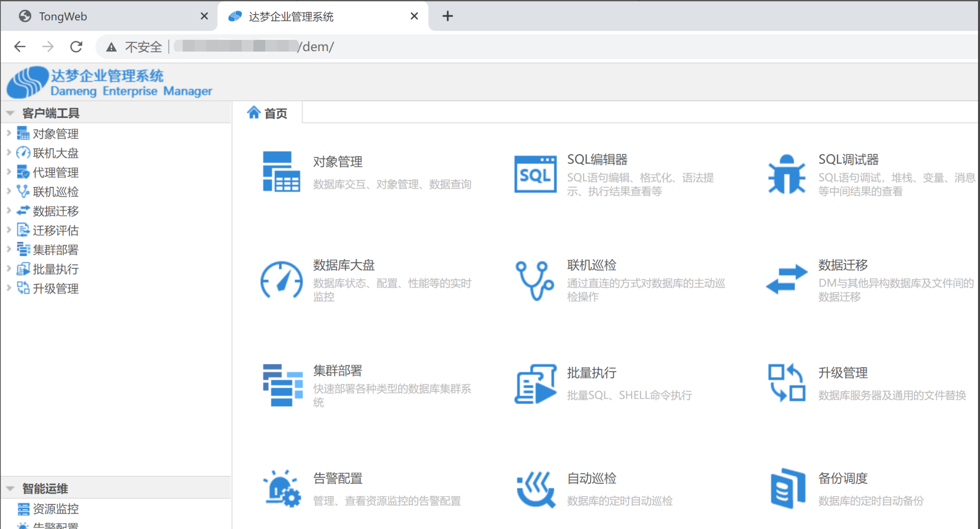Select 资源监控 tree item label
The width and height of the screenshot is (980, 529).
56,509
